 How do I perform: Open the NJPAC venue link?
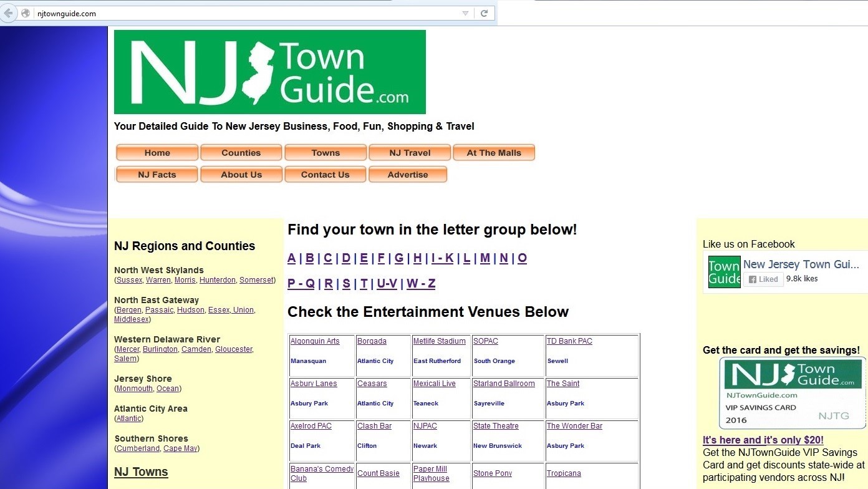coord(425,426)
